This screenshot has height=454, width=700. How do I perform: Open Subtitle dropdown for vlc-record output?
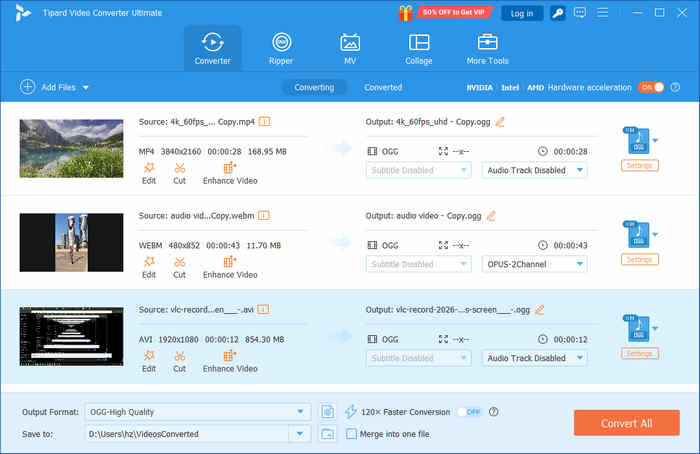418,358
